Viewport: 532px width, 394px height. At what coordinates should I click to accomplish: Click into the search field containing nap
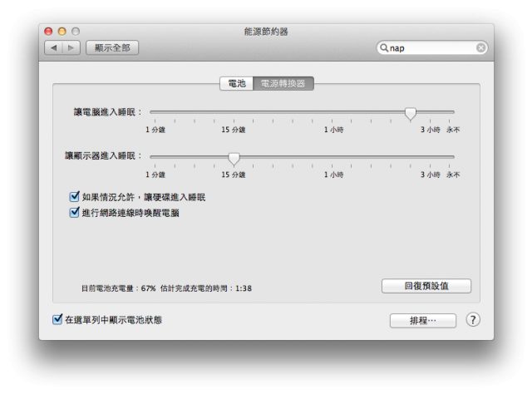tap(432, 48)
